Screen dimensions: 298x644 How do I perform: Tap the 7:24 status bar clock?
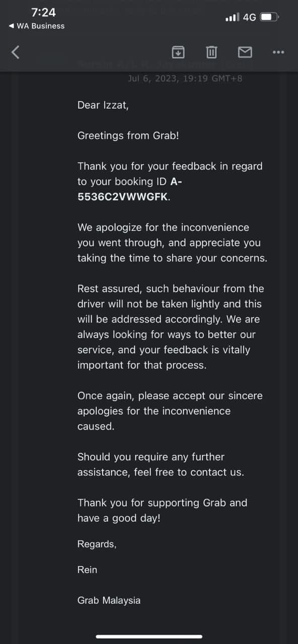(x=43, y=12)
